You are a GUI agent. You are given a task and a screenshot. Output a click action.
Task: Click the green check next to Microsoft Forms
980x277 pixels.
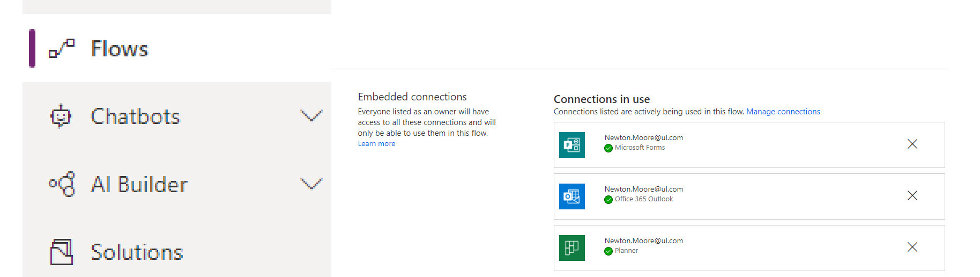[x=608, y=148]
